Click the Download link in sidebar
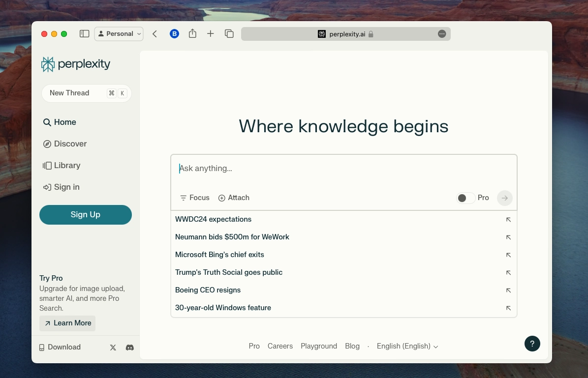588x378 pixels. (x=60, y=348)
